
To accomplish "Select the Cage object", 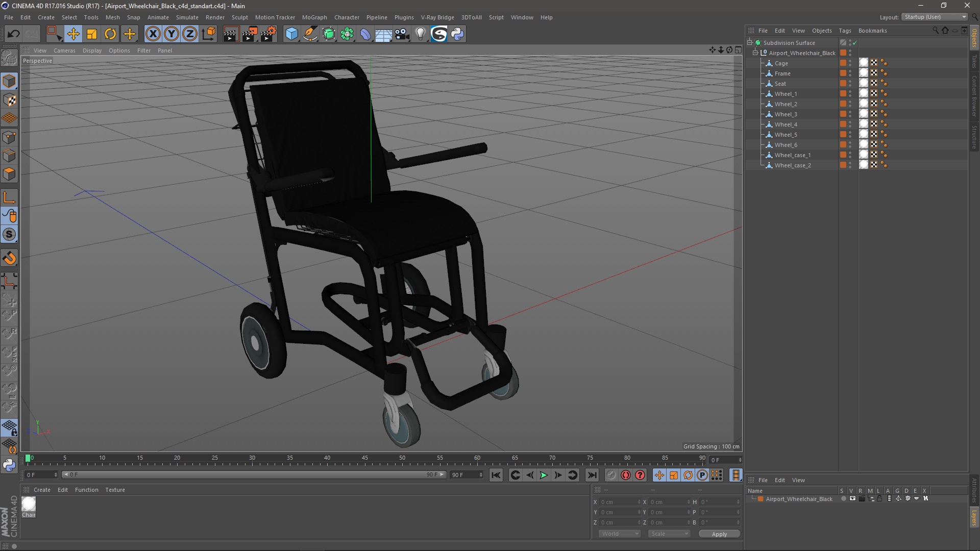I will [x=781, y=63].
